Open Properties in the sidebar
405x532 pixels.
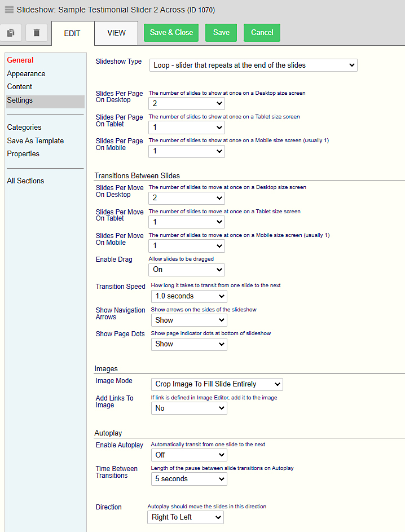click(x=23, y=153)
